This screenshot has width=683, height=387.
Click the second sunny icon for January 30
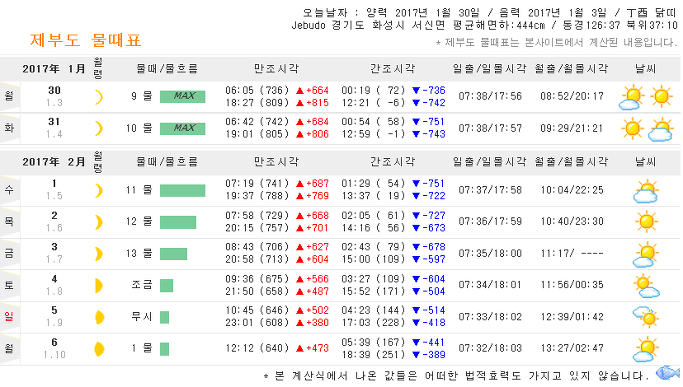pyautogui.click(x=661, y=96)
